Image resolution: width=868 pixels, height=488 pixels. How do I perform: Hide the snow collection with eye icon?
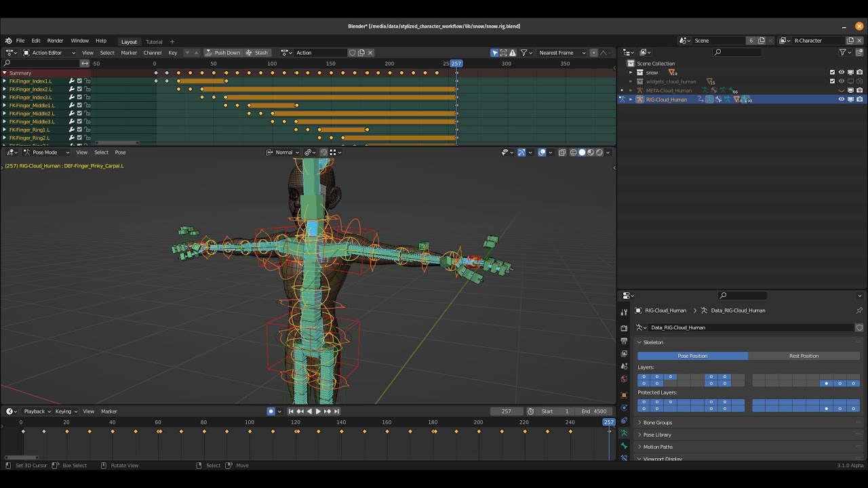[842, 73]
